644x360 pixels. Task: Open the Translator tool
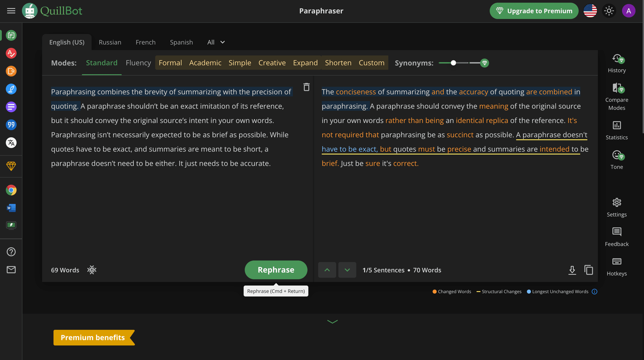[x=11, y=143]
